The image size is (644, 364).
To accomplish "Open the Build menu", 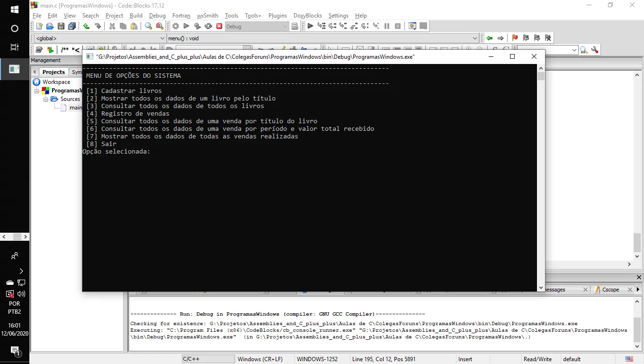I will 136,16.
